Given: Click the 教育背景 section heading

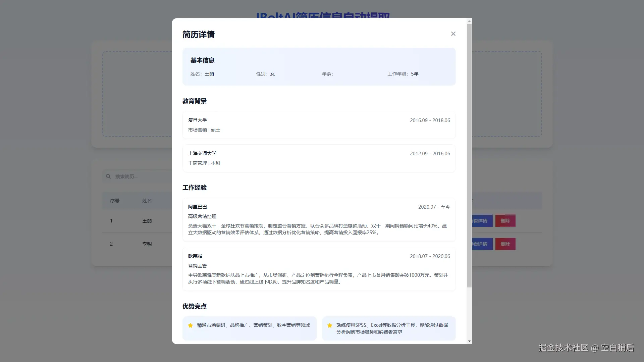Looking at the screenshot, I should [195, 101].
